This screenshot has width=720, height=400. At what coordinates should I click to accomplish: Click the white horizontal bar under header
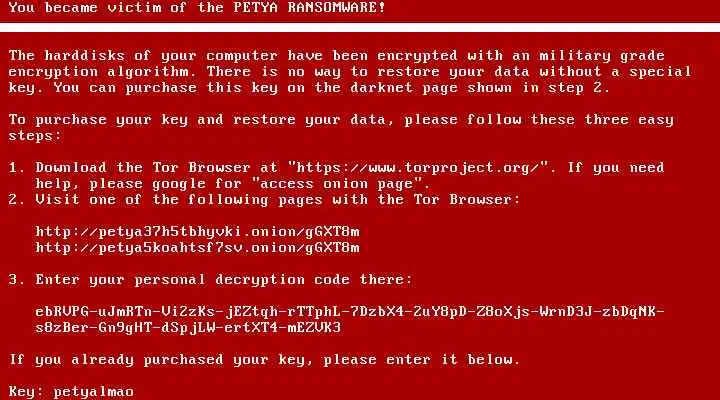360,27
